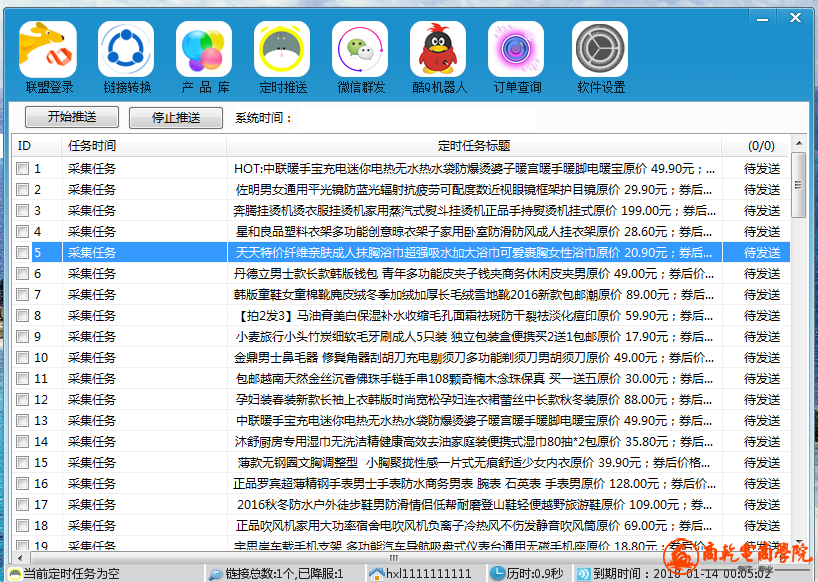Screen dimensions: 818x582
Task: Open the 酷Q机器人 penguin icon
Action: 438,50
